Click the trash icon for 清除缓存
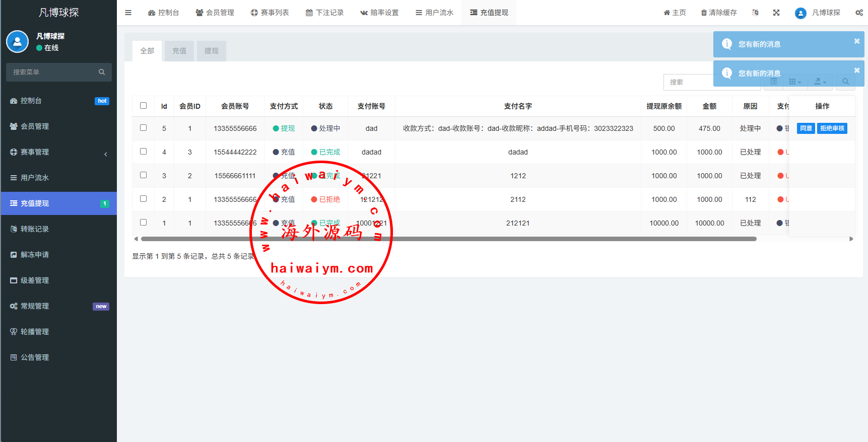The height and width of the screenshot is (442, 868). tap(704, 13)
